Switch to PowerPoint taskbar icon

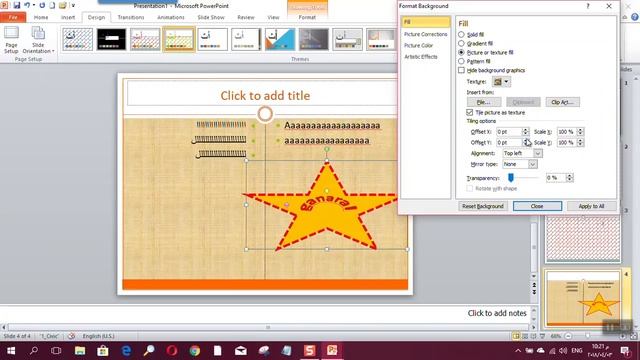click(332, 351)
